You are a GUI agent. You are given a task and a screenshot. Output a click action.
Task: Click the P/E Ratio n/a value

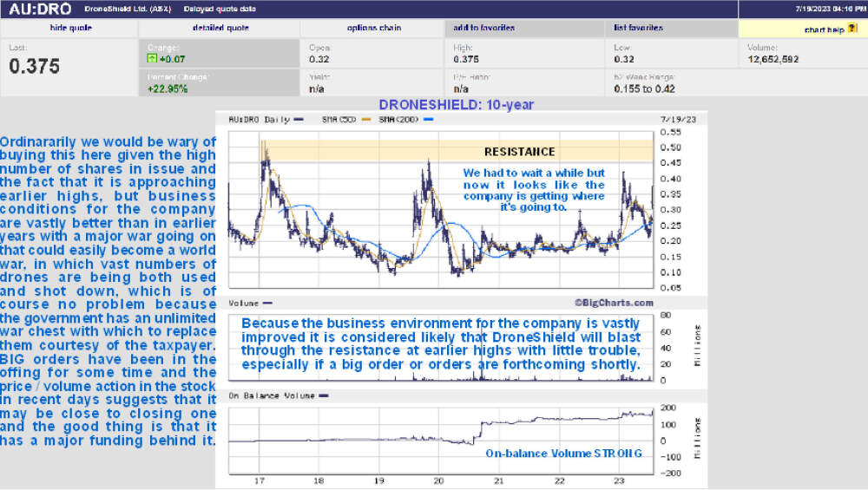pyautogui.click(x=461, y=89)
